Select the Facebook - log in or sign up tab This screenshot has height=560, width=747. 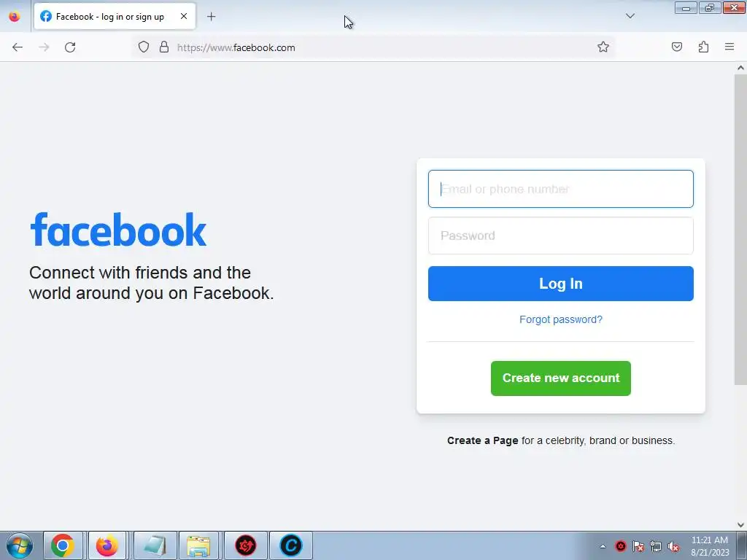tap(115, 16)
